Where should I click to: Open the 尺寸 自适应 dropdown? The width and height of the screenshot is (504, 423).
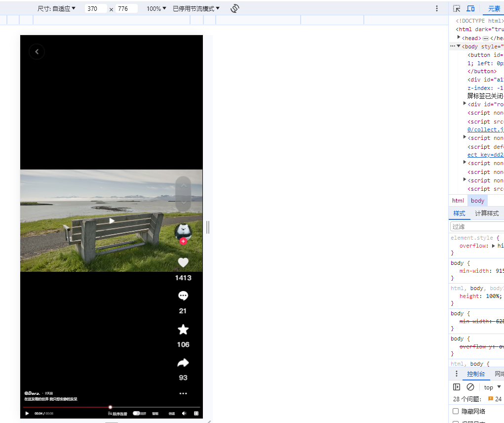tap(57, 9)
